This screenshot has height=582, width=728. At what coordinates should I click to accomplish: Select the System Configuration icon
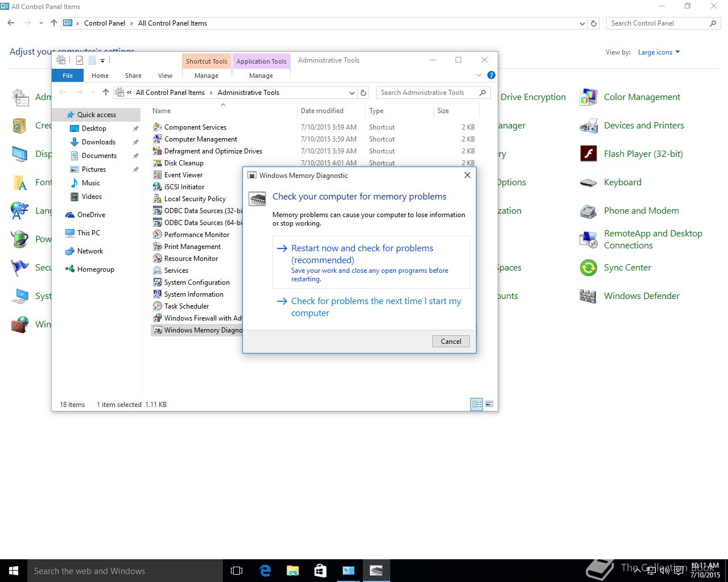[x=158, y=282]
